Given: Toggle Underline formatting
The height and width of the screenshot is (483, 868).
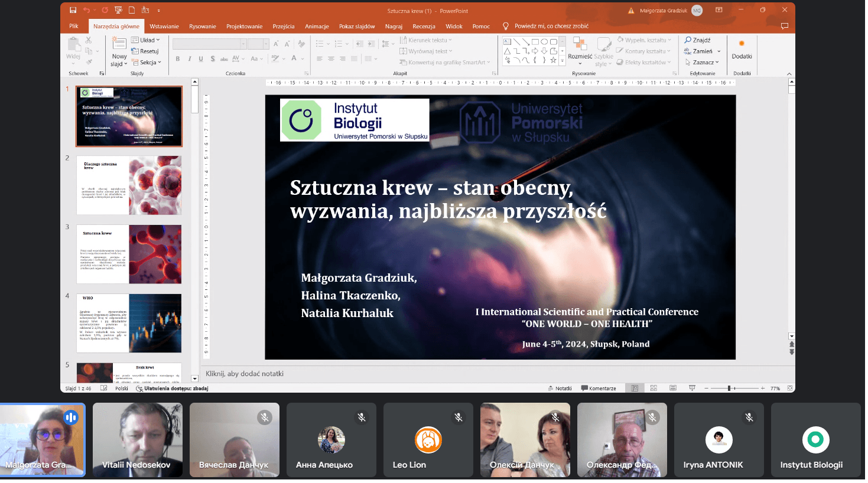Looking at the screenshot, I should point(201,59).
